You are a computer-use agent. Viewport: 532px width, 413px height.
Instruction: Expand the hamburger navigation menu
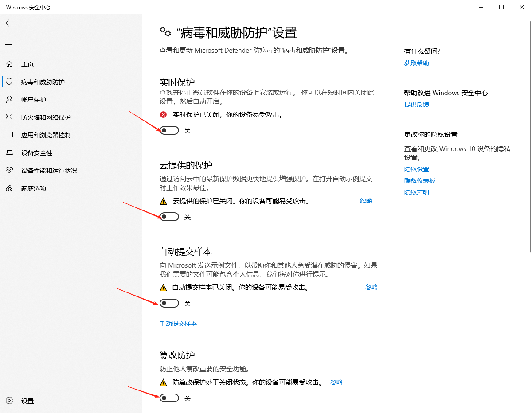coord(9,43)
